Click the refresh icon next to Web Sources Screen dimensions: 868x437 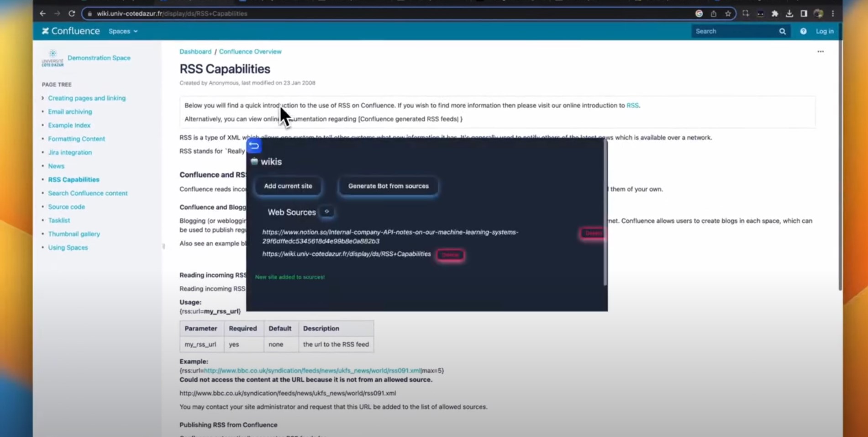(x=327, y=212)
